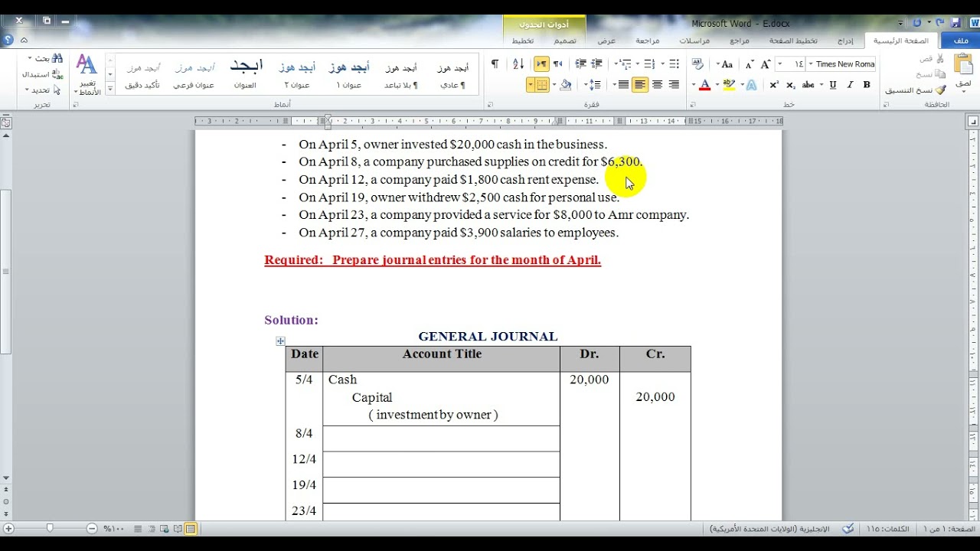Screen dimensions: 980x551
Task: Open Text Effects glowing A icon
Action: [752, 85]
